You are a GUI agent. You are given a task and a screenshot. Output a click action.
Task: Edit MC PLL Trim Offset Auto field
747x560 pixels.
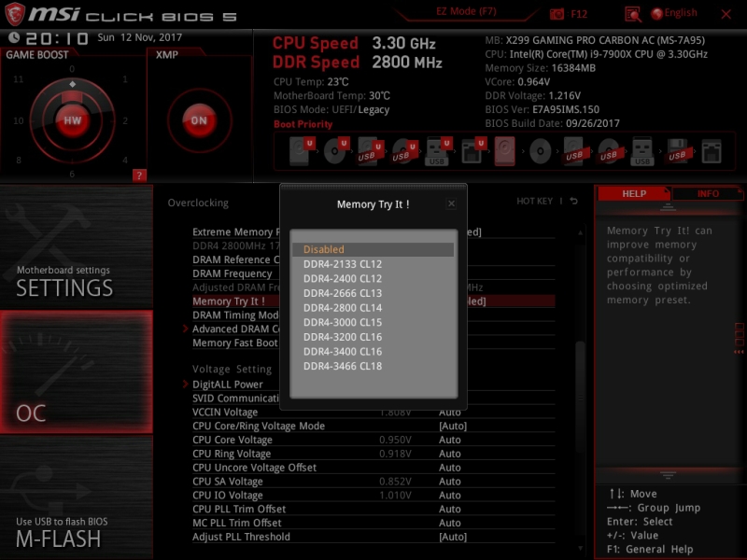click(x=450, y=523)
